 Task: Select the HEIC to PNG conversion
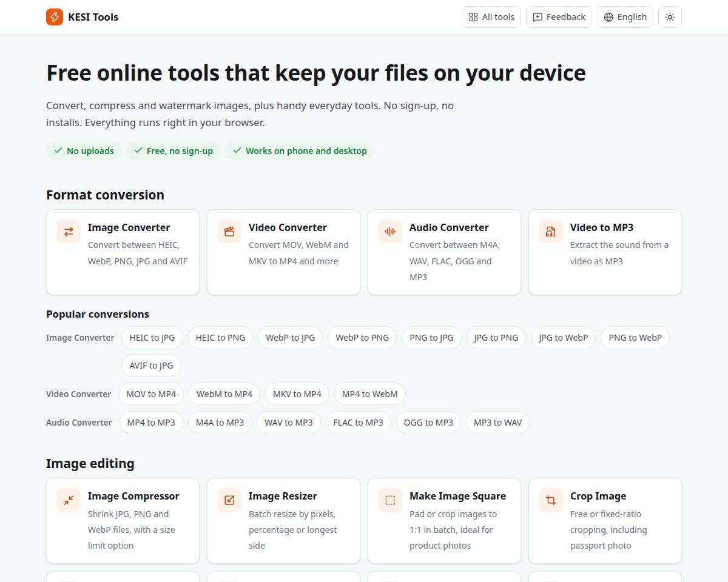pos(220,338)
